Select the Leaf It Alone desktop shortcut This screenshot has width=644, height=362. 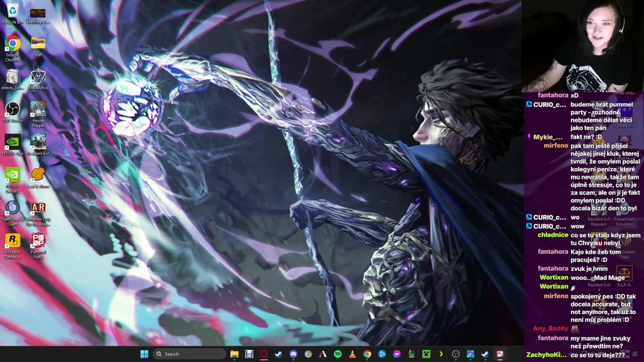coord(38,177)
